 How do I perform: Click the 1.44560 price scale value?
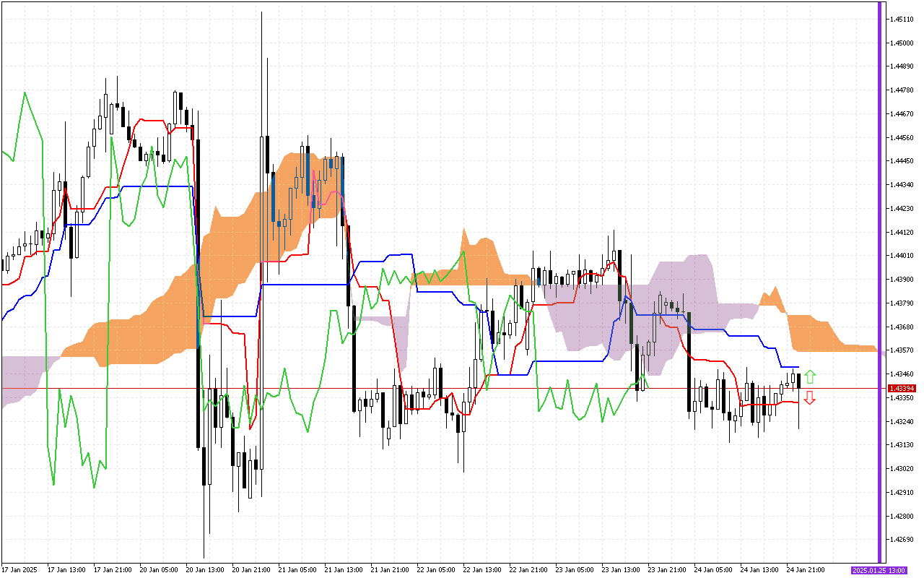pos(902,138)
